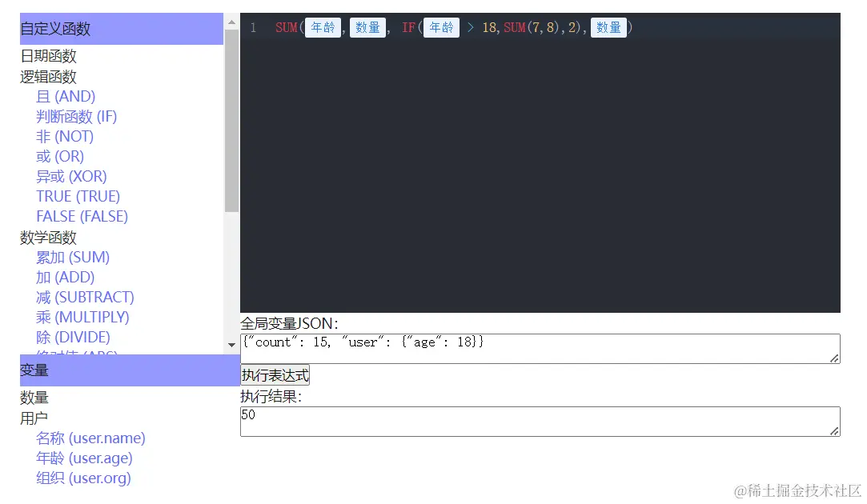Click the first 年龄 tag in the editor
Viewport: 867px width, 504px height.
pyautogui.click(x=323, y=28)
